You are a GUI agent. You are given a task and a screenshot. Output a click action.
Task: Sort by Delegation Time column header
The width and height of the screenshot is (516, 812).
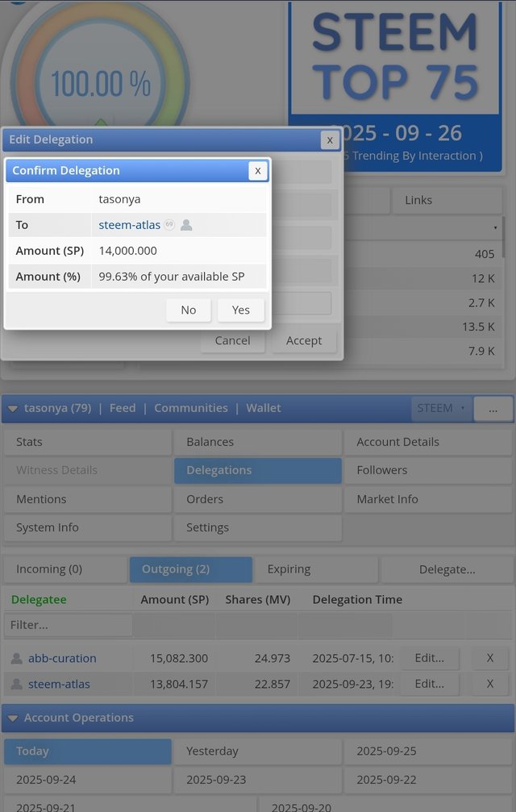click(357, 600)
